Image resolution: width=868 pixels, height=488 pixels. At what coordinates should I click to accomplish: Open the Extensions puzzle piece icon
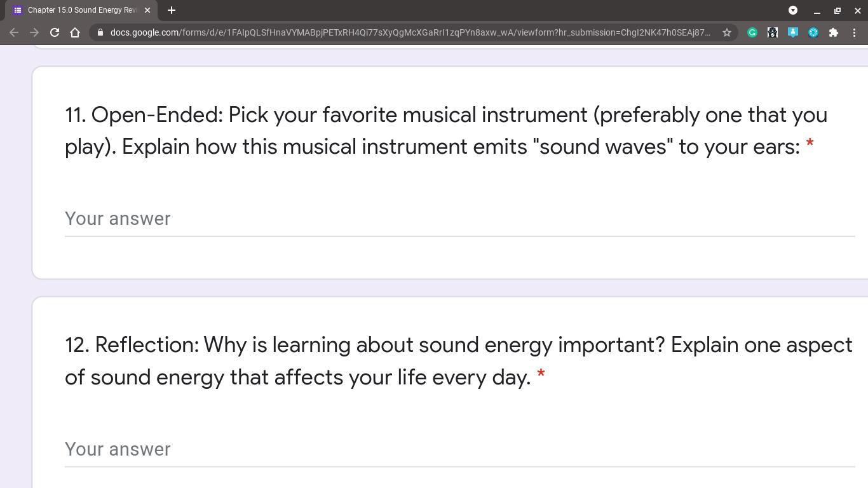(834, 32)
